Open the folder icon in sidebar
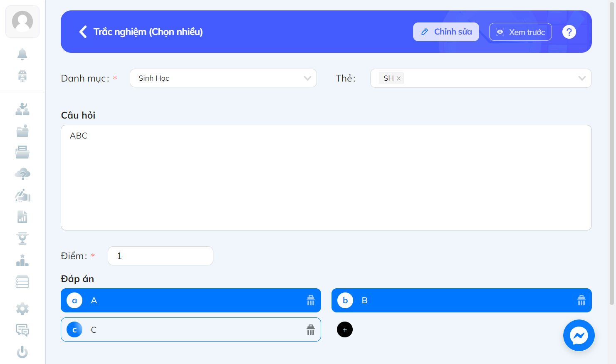The image size is (616, 364). (x=22, y=131)
